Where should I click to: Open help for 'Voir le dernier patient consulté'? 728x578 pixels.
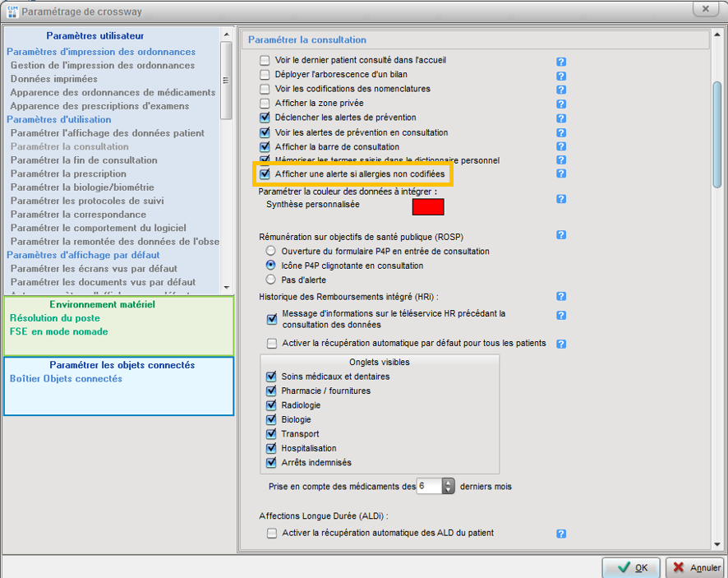(561, 62)
